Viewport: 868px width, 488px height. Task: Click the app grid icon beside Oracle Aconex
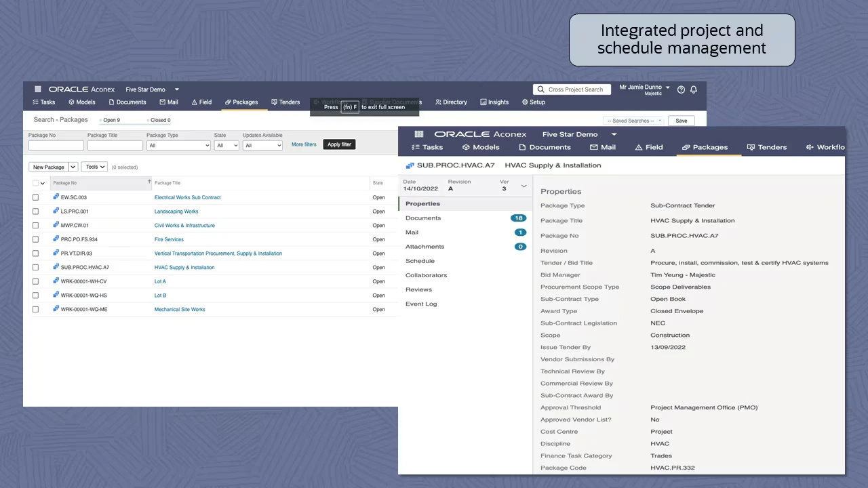[38, 89]
